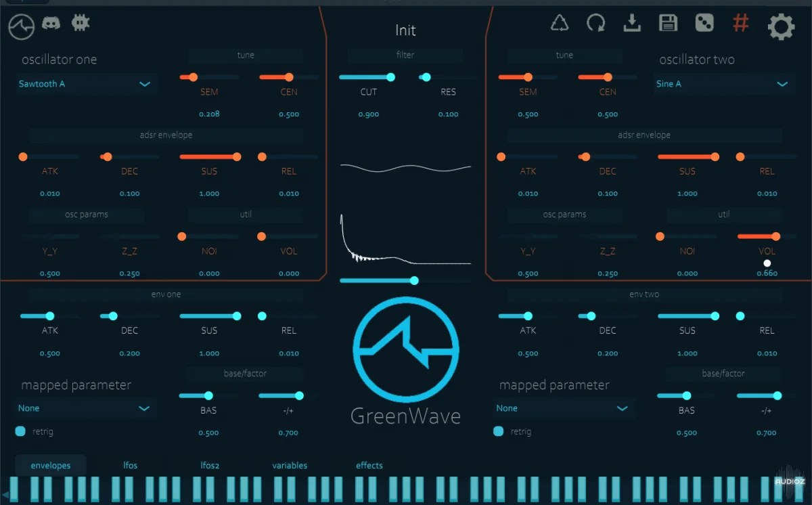Image resolution: width=812 pixels, height=505 pixels.
Task: Click env one -/+ value 0.700
Action: point(289,433)
